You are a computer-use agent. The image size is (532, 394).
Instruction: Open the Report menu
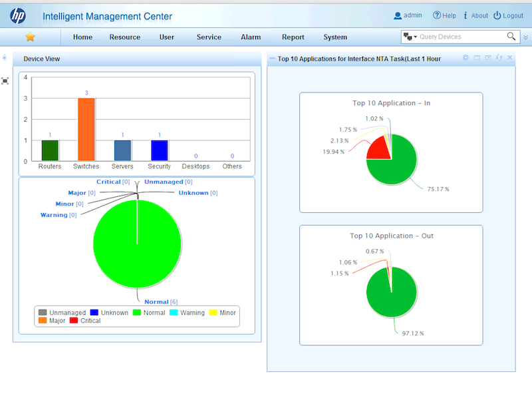pos(293,37)
